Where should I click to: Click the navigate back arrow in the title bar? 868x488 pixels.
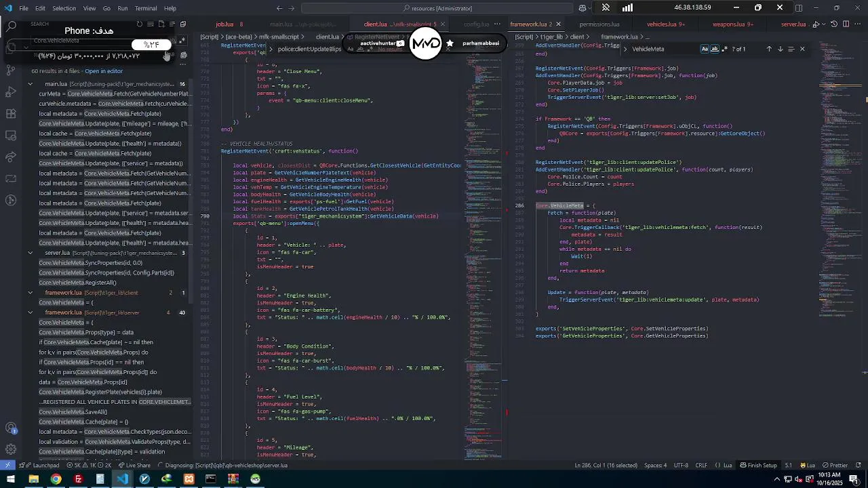tap(279, 8)
